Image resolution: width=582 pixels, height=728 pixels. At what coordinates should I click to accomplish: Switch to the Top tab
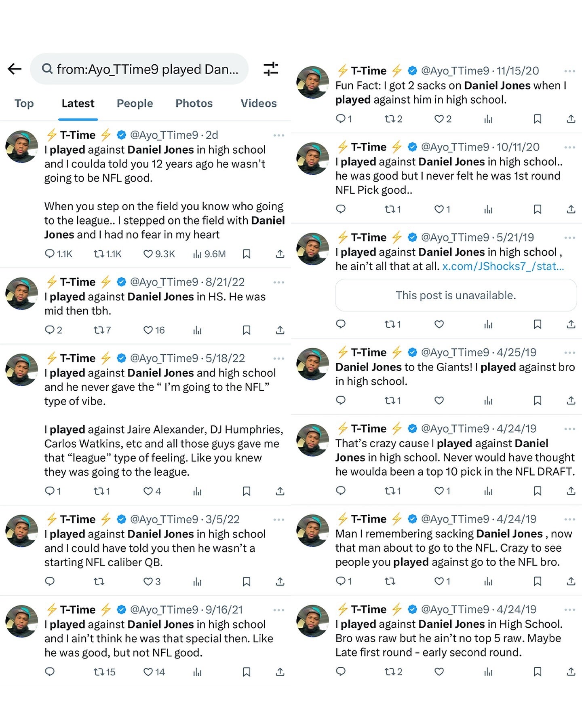[x=24, y=104]
